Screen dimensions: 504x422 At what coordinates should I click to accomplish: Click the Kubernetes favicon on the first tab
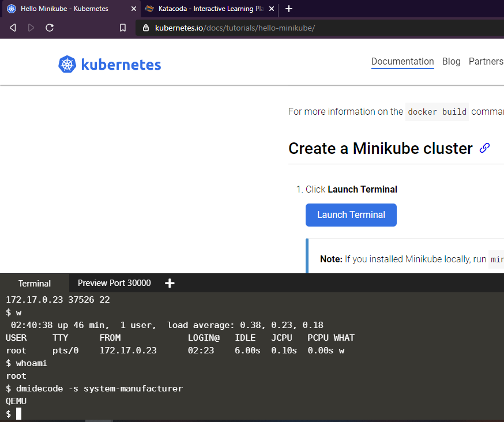coord(12,9)
